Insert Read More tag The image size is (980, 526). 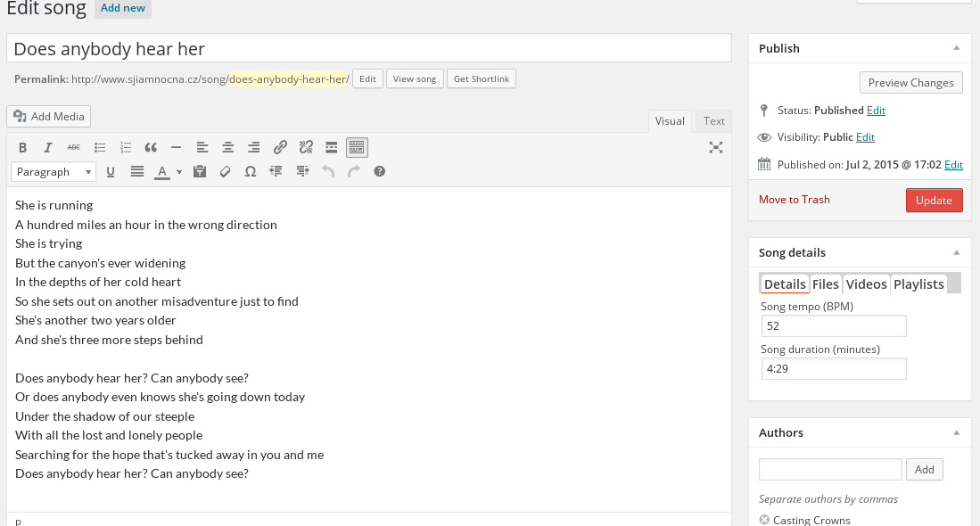click(331, 147)
